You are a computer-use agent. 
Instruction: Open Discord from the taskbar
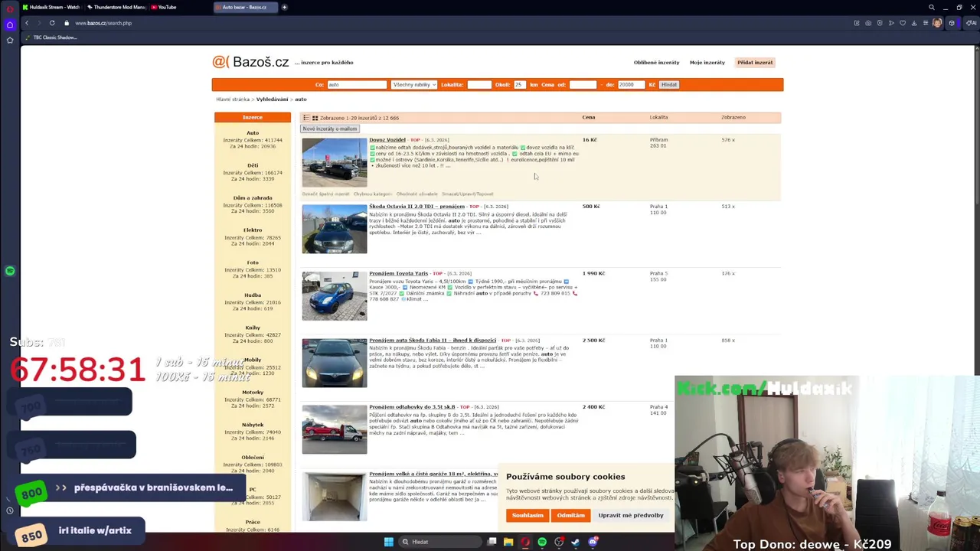[593, 542]
